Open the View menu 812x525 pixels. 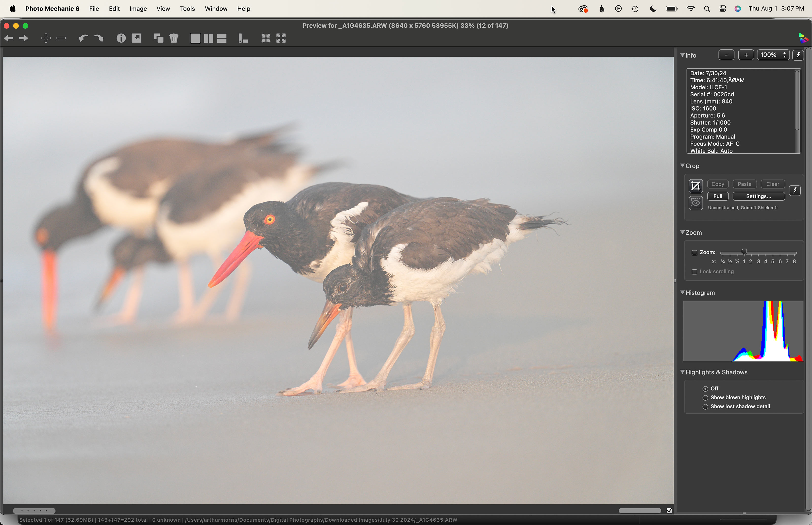[x=163, y=9]
